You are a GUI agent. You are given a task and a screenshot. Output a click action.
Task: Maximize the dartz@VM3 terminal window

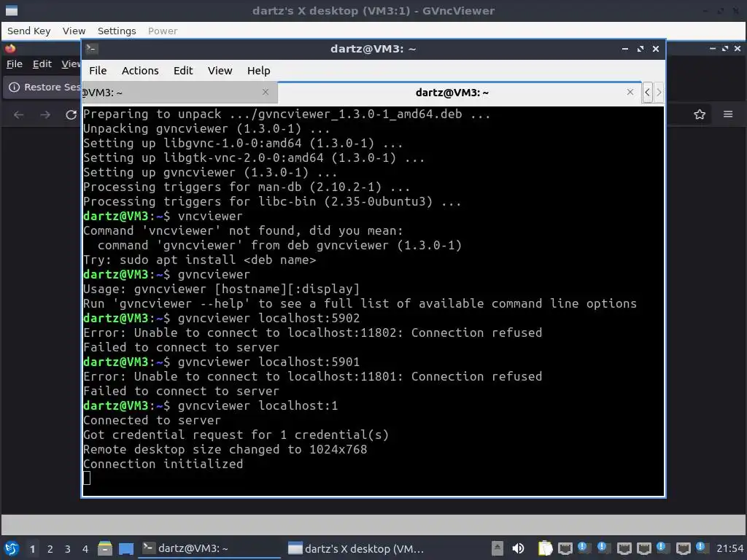click(x=640, y=49)
